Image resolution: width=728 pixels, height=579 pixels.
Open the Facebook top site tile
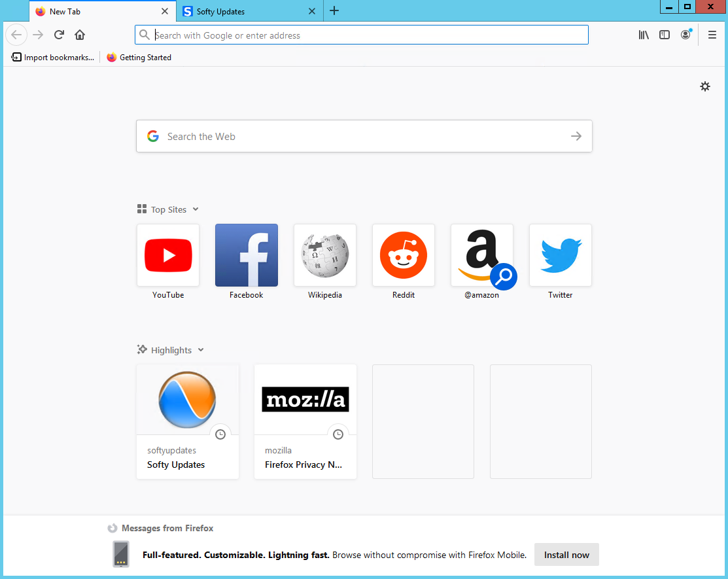[247, 262]
